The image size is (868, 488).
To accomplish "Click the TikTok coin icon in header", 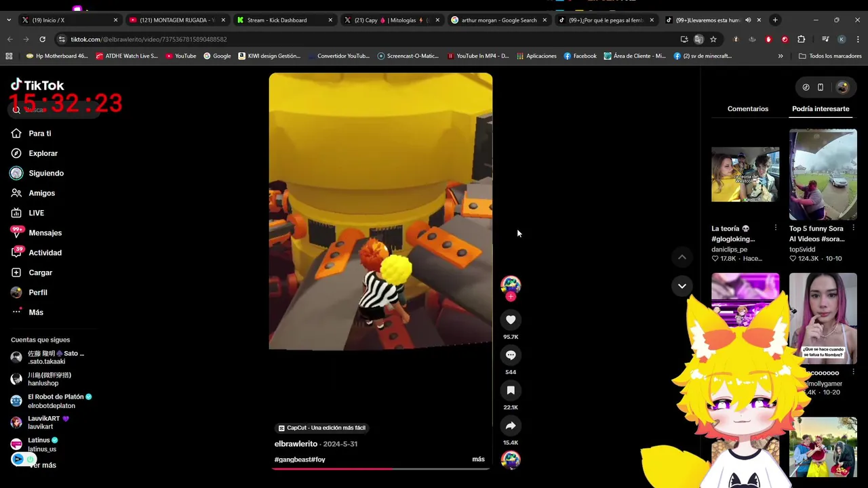I will coord(806,87).
